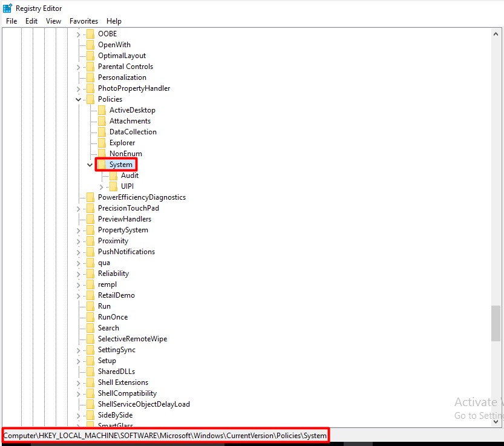
Task: Expand the PhotoPropertyHandler key
Action: point(79,89)
